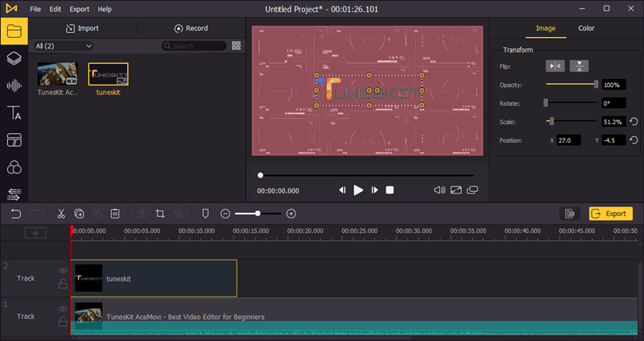Click the timeline zoom slider handle

[258, 214]
